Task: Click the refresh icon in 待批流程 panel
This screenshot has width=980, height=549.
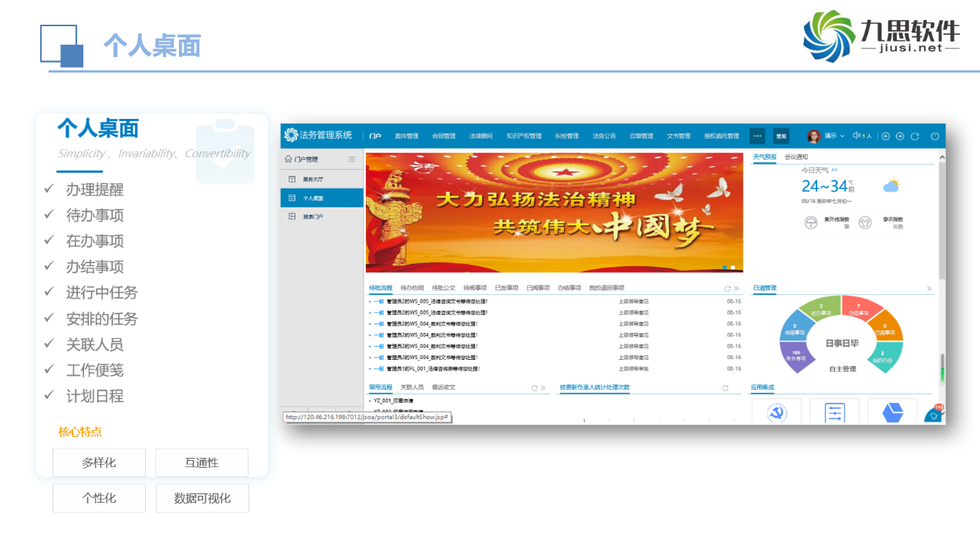Action: [727, 289]
